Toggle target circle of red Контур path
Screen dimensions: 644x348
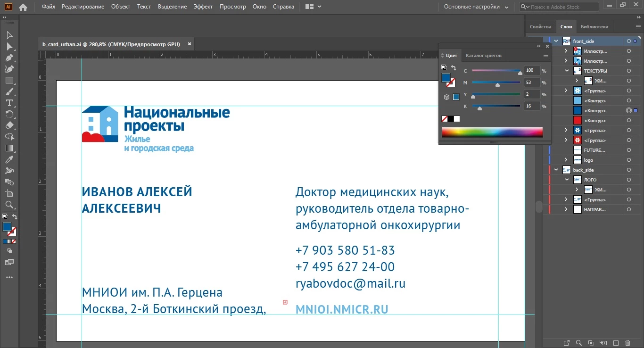click(x=628, y=120)
